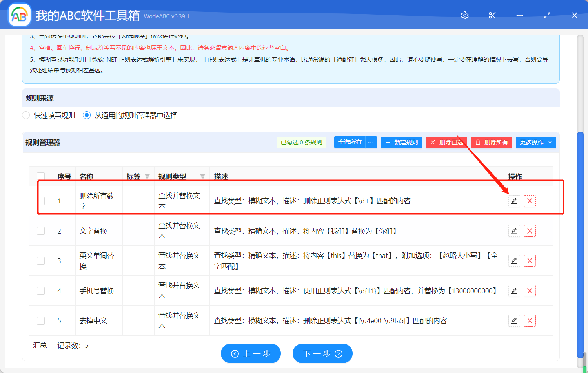588x373 pixels.
Task: Delete rule 1 删除所有数字 with its X icon
Action: (530, 201)
